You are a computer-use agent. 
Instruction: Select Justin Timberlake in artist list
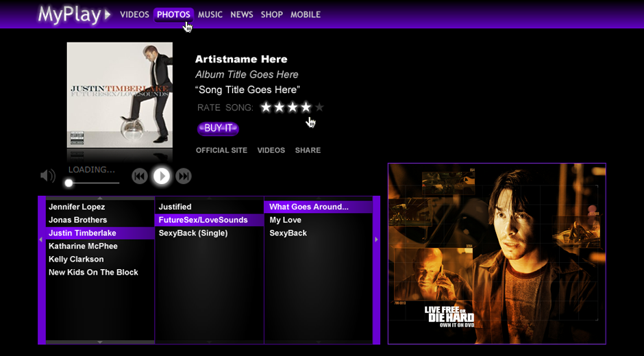tap(100, 233)
